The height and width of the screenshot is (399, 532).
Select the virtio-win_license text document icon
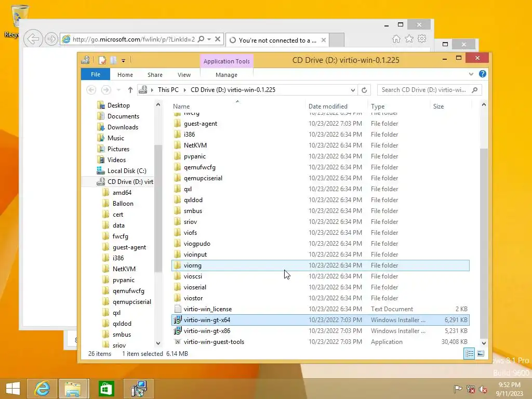click(177, 309)
